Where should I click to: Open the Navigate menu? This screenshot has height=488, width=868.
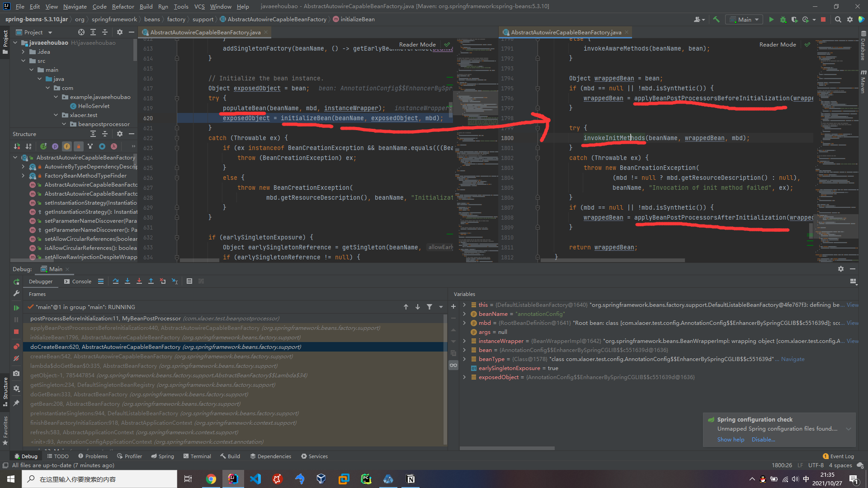(75, 6)
